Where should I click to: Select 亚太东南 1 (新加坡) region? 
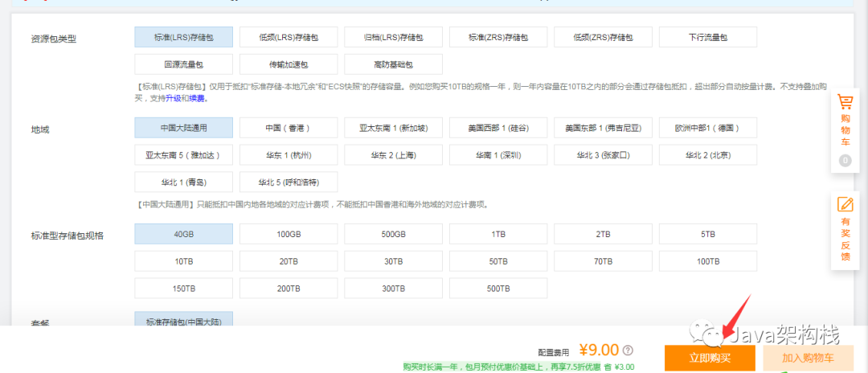(x=393, y=128)
